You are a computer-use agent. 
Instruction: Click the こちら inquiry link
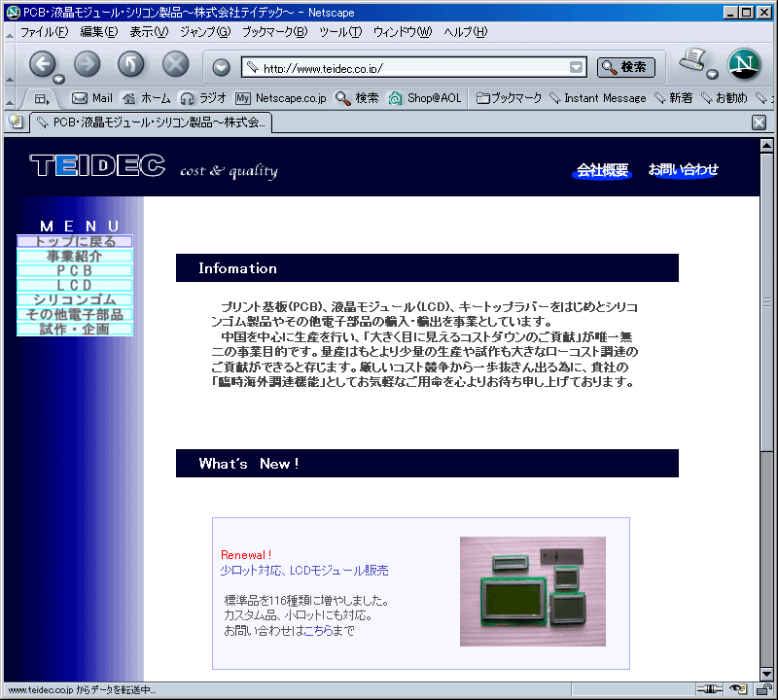point(318,631)
